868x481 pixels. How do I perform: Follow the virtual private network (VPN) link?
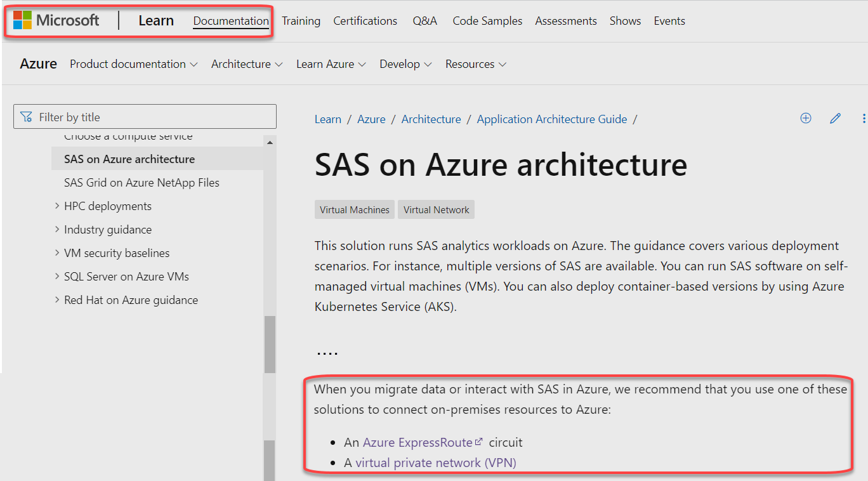[435, 463]
